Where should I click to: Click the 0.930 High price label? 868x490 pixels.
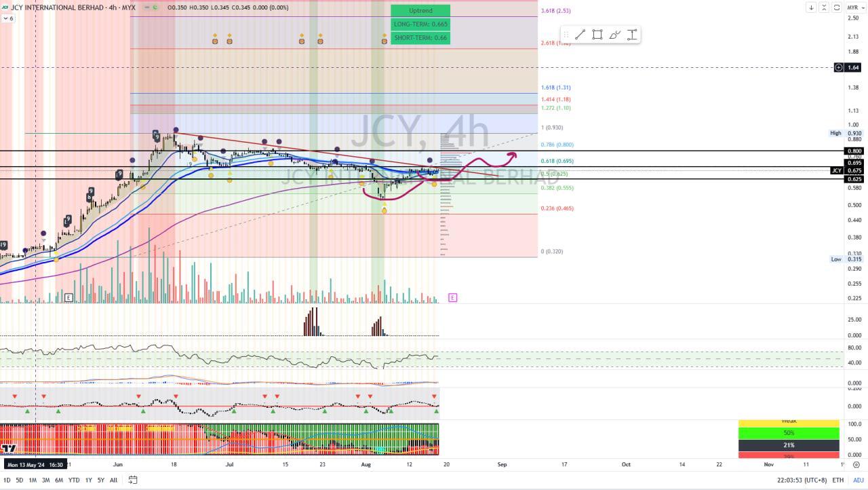coord(854,133)
